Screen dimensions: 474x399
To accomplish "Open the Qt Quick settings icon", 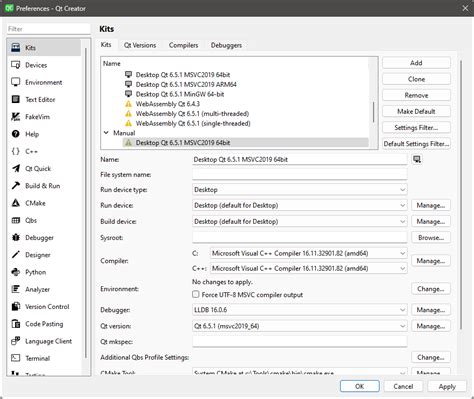I will 16,168.
